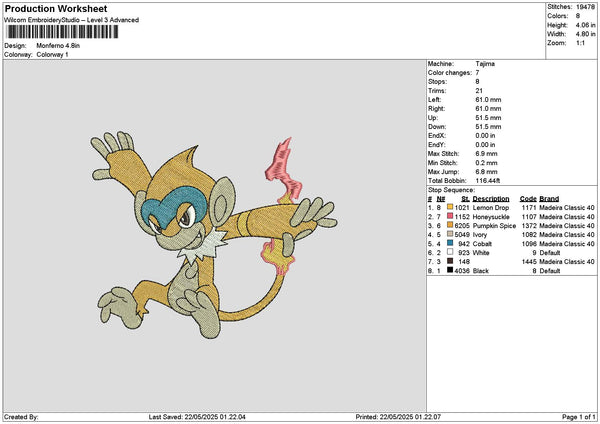Image resolution: width=600 pixels, height=424 pixels.
Task: Click the Right extent 61.0 mm value
Action: pos(488,109)
